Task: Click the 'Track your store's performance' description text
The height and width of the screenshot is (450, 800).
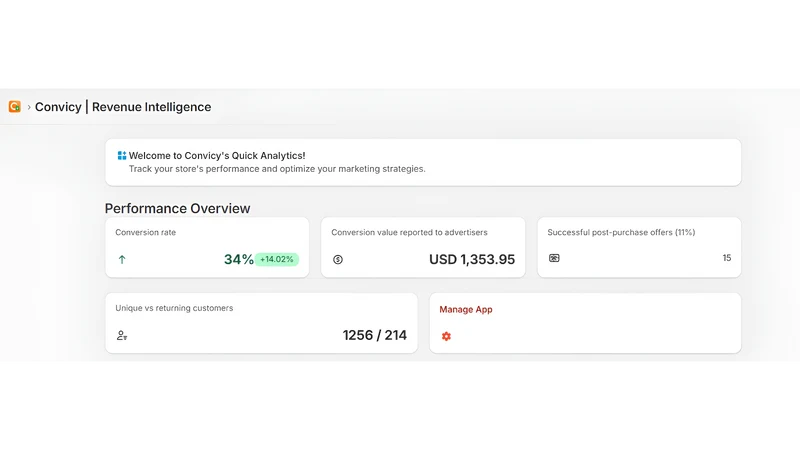Action: 277,169
